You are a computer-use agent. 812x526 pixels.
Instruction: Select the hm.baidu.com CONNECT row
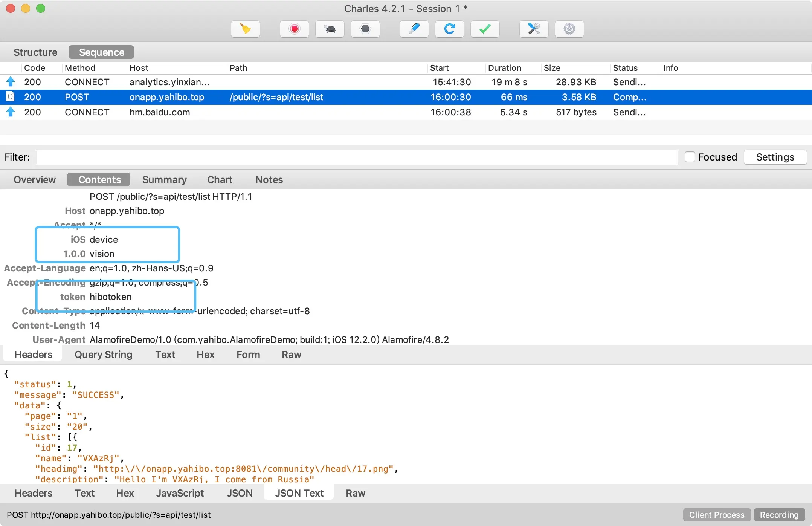[160, 112]
